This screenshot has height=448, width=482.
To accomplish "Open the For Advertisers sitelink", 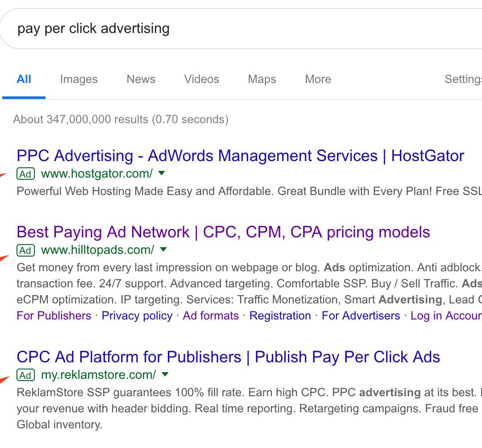I will (x=361, y=315).
